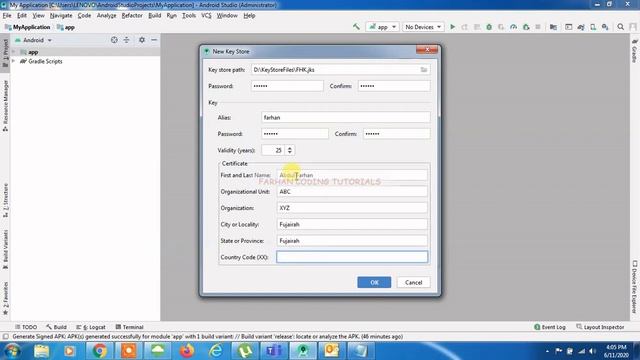This screenshot has width=640, height=360.
Task: Click the Android Studio taskbar icon
Action: tap(303, 351)
